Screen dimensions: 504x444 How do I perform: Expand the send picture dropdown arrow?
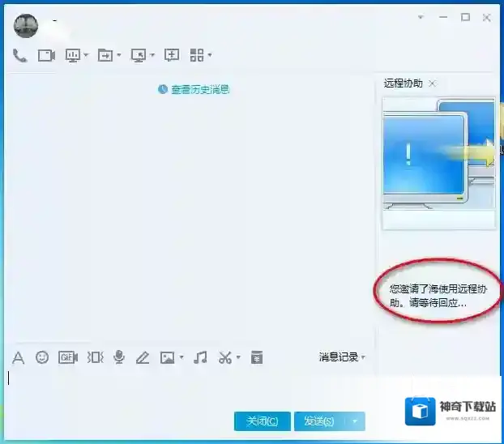[182, 357]
